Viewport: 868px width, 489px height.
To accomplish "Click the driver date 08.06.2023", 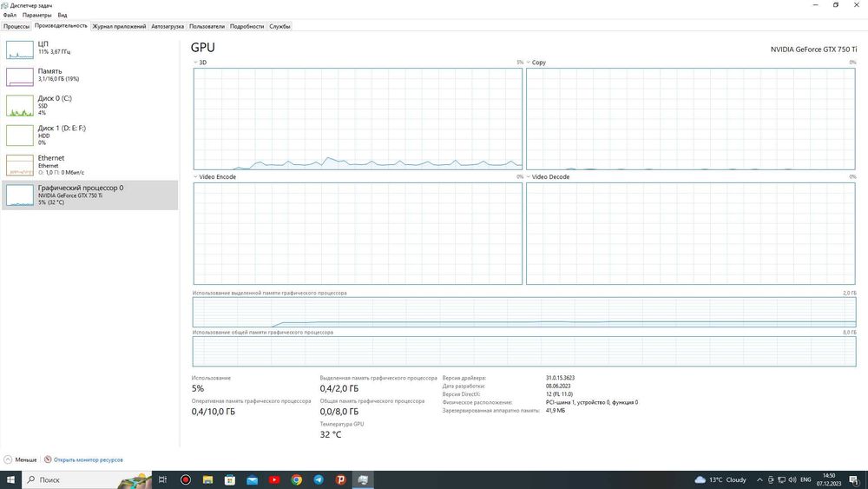I will click(557, 386).
